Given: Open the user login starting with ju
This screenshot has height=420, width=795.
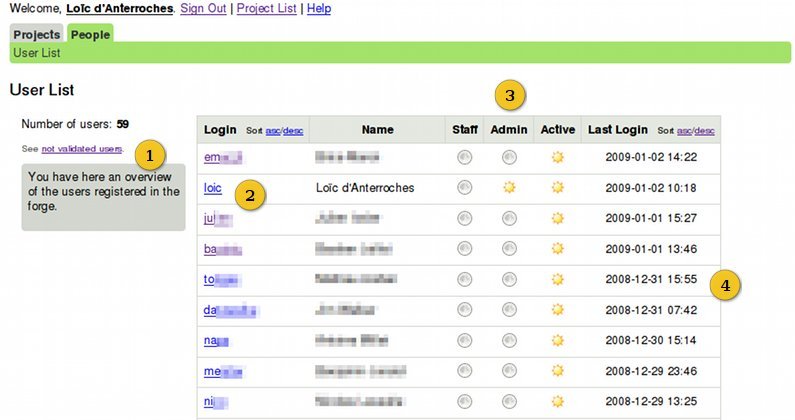Looking at the screenshot, I should tap(218, 219).
